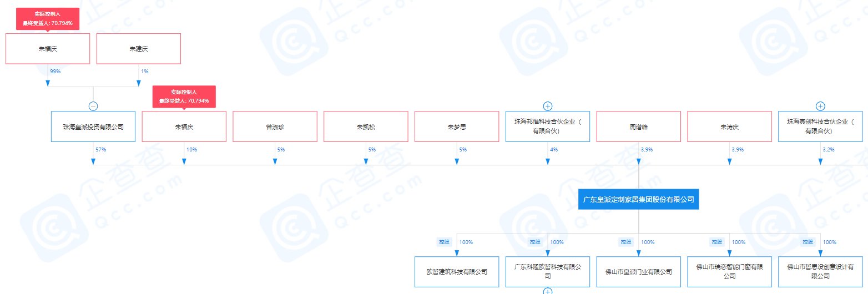
Task: Expand shareholders of 珠海真创科技合伙企业
Action: [x=820, y=106]
